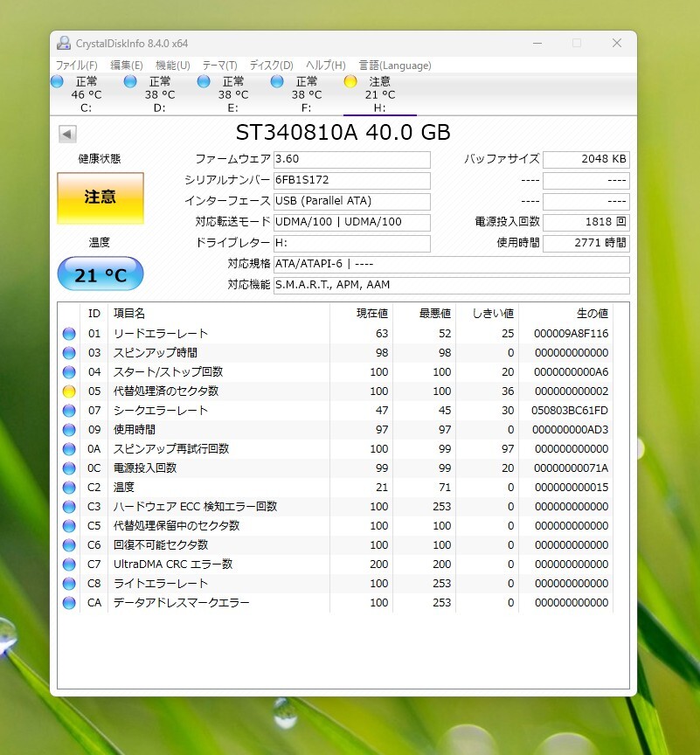Screen dimensions: 700x755
Task: Click raw value 050803BC61FD
Action: pos(570,411)
